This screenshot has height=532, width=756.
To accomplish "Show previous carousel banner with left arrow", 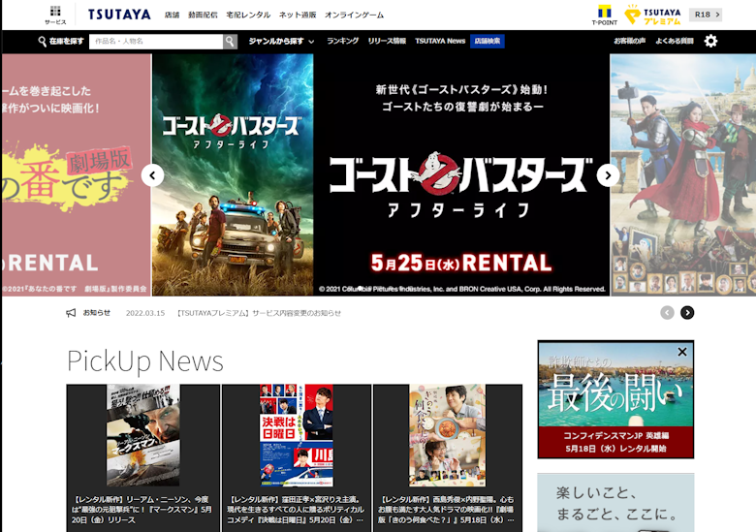I will click(152, 175).
